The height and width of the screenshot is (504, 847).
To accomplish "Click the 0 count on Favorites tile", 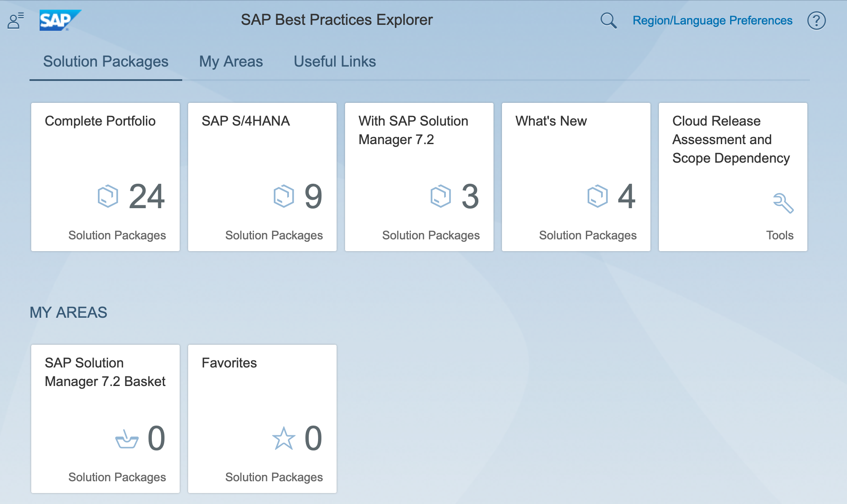I will (x=313, y=438).
